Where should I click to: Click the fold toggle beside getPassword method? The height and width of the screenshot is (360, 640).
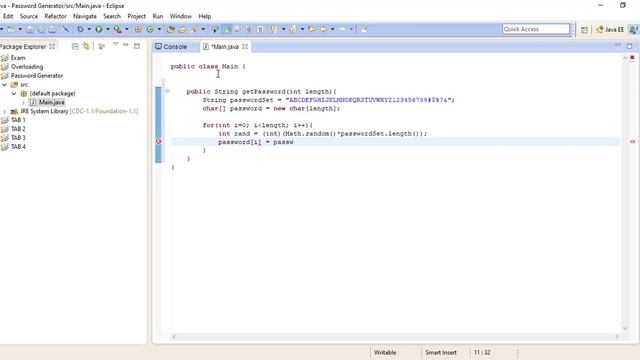pyautogui.click(x=167, y=91)
